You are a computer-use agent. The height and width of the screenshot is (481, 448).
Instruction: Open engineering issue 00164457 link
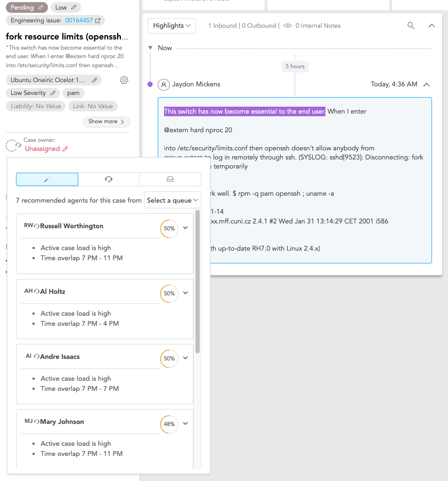tap(79, 20)
